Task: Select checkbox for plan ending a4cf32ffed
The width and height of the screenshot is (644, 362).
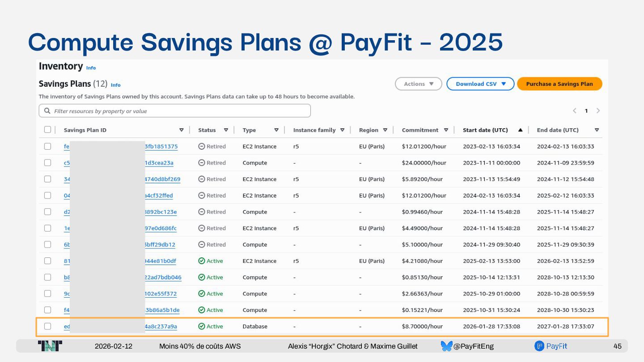Action: pyautogui.click(x=47, y=195)
